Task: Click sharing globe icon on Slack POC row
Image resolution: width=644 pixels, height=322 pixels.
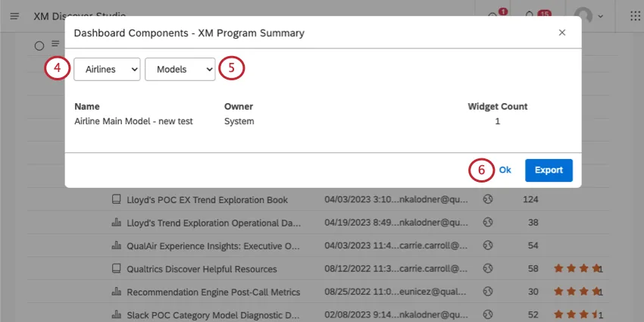Action: point(488,314)
